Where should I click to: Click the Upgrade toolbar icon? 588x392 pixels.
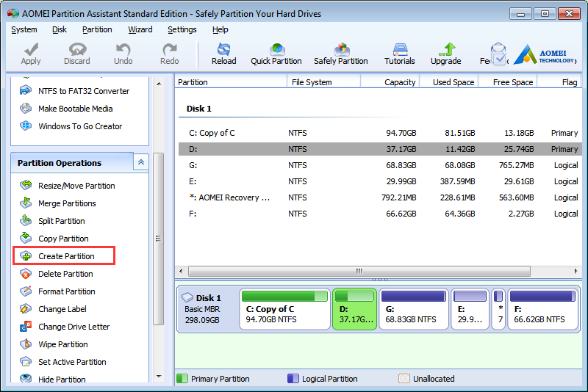pos(446,49)
